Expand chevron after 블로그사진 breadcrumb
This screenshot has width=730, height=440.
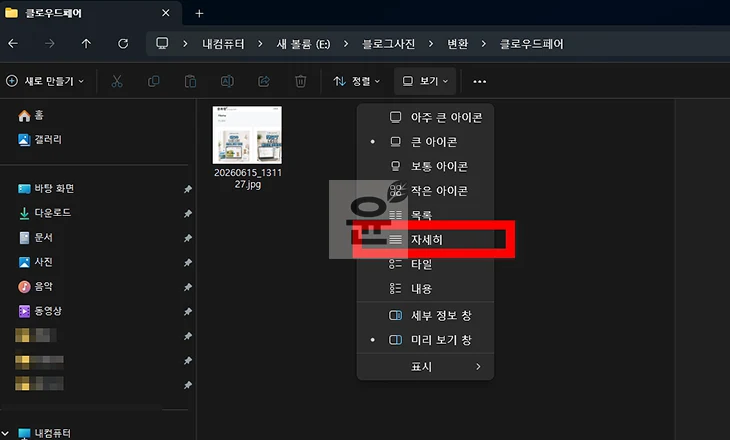[x=431, y=44]
